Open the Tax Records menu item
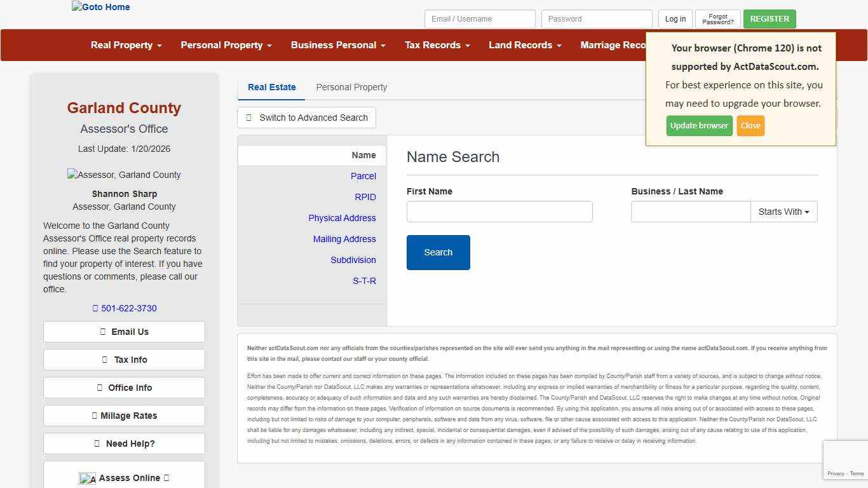Viewport: 868px width, 488px height. pyautogui.click(x=437, y=45)
